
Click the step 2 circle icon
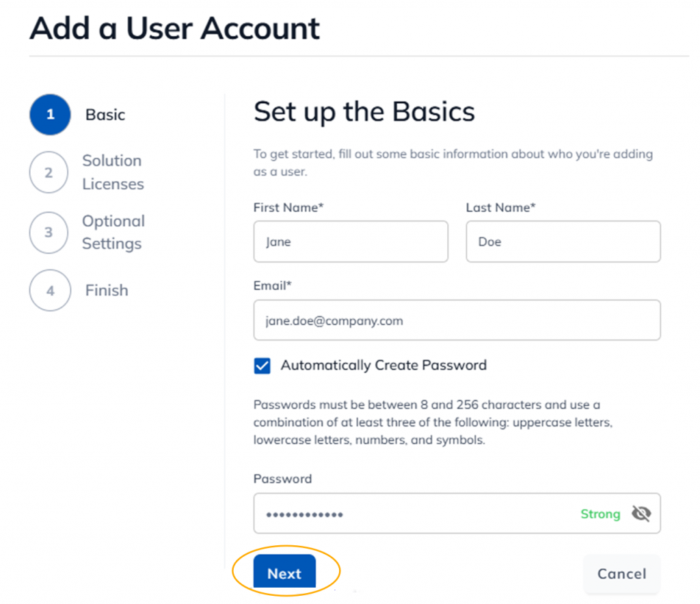[49, 173]
